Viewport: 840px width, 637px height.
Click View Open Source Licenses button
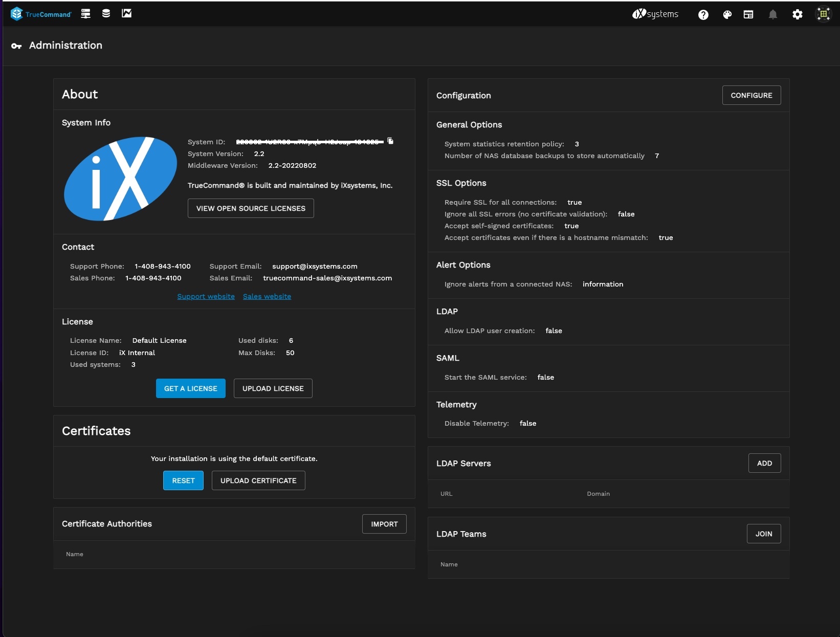pyautogui.click(x=251, y=208)
